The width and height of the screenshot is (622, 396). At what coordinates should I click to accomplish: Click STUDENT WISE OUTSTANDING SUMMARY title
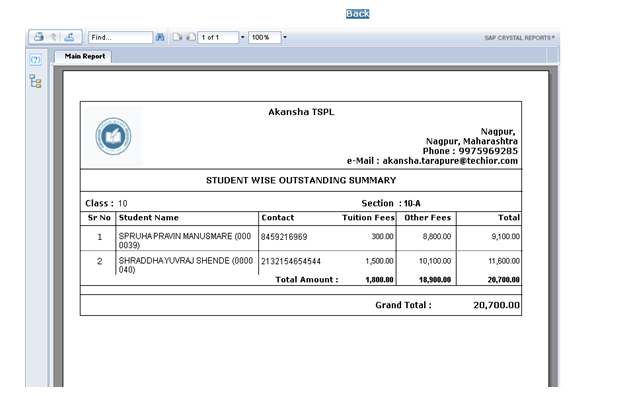pyautogui.click(x=301, y=181)
